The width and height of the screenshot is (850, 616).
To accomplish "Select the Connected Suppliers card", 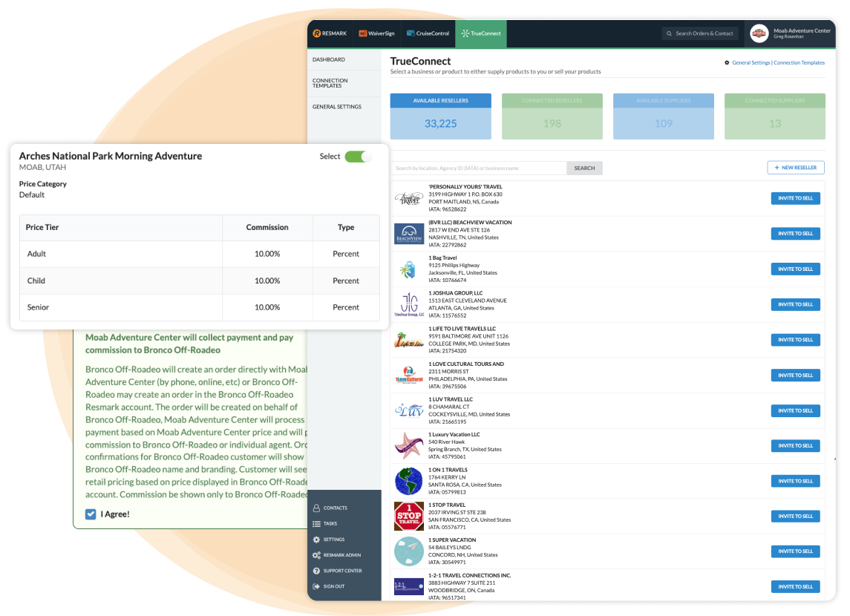I will coord(774,117).
